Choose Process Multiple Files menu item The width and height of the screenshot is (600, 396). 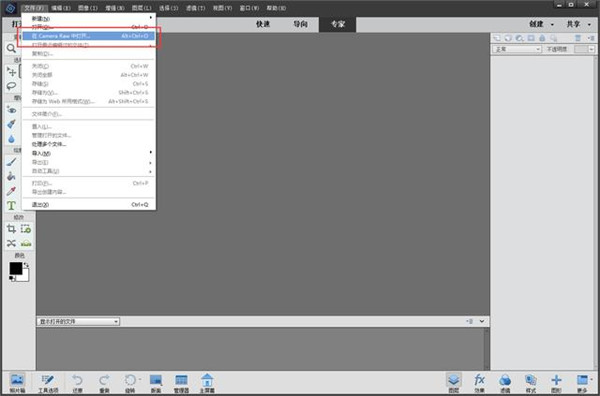coord(89,144)
